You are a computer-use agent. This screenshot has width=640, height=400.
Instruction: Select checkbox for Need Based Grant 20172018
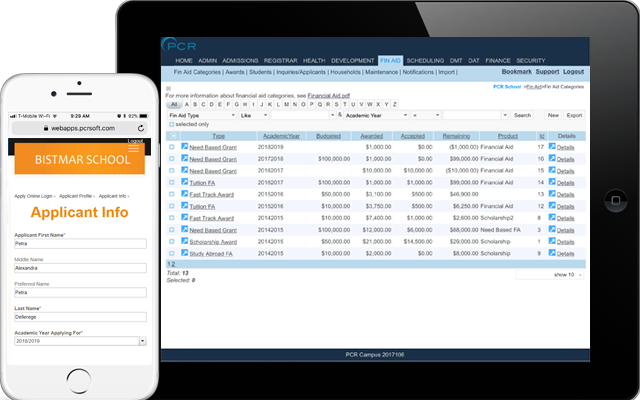[x=172, y=159]
